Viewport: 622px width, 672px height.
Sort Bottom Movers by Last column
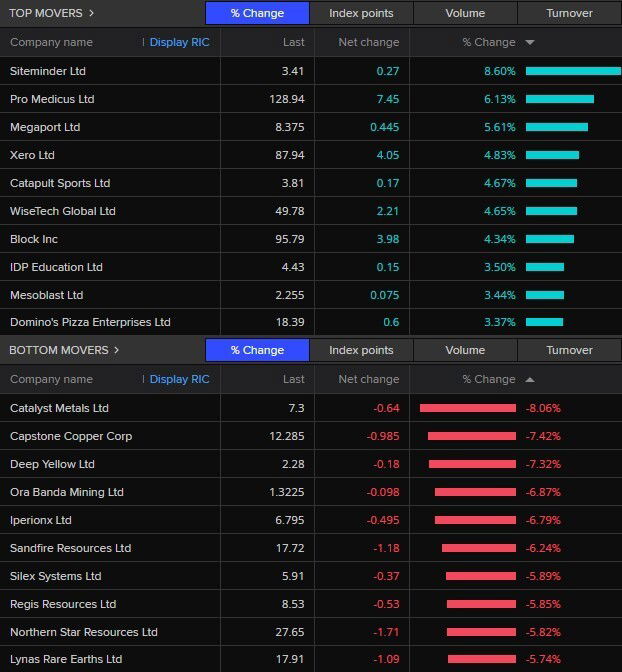tap(293, 379)
